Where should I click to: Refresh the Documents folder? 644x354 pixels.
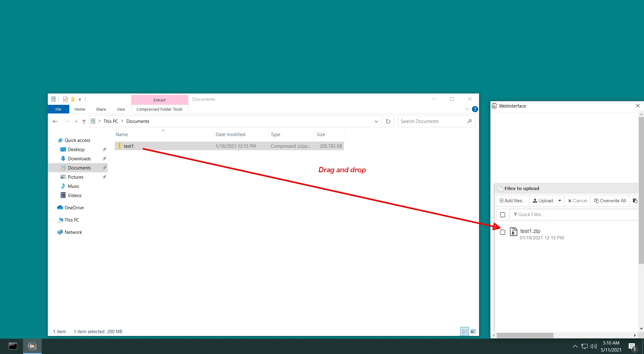click(x=388, y=121)
